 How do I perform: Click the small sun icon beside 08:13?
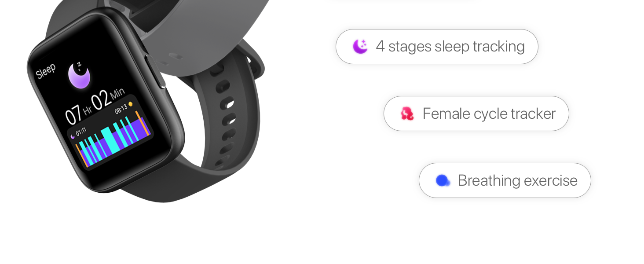click(x=130, y=104)
